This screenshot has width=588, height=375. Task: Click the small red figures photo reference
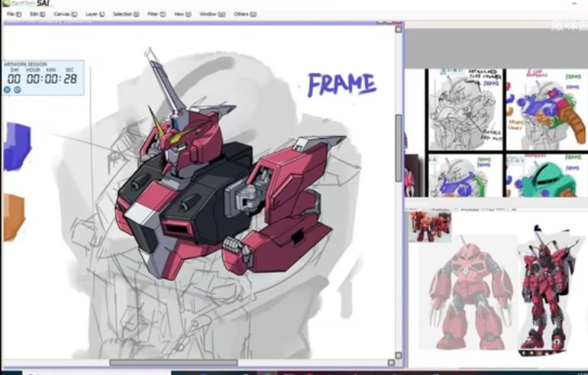[430, 227]
